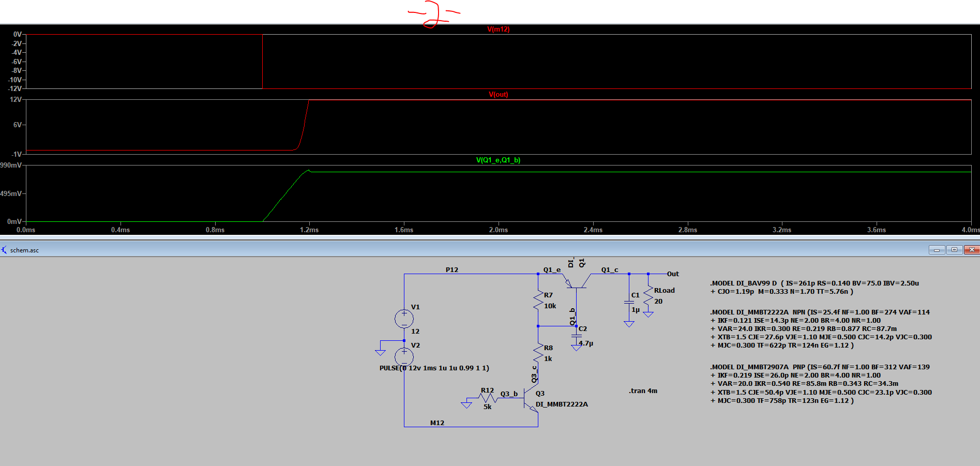Click the schem.asc window title text

click(24, 250)
